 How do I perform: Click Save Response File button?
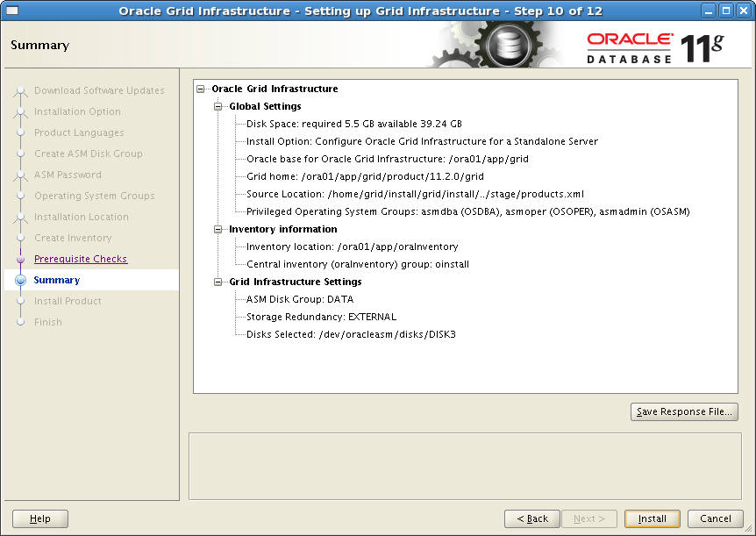tap(684, 411)
